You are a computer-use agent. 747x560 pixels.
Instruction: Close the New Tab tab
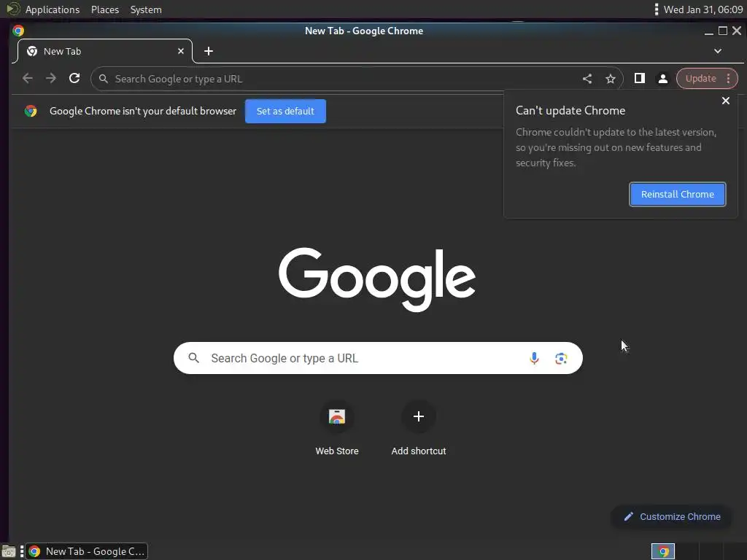coord(181,52)
